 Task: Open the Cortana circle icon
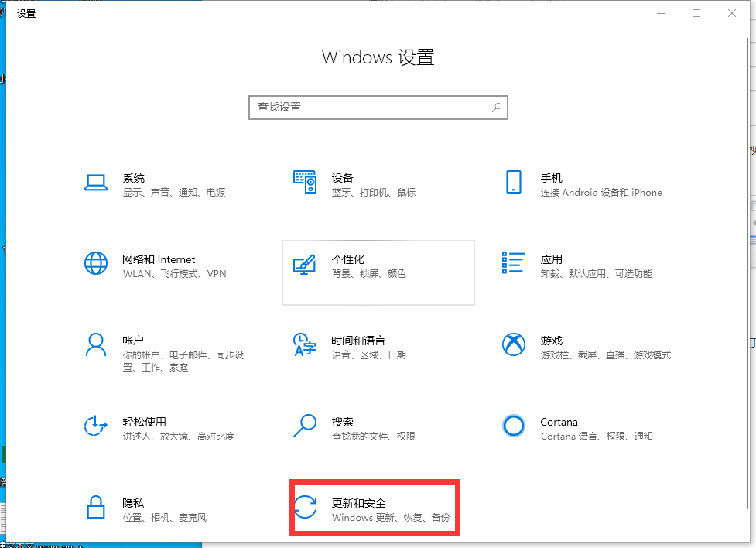(513, 426)
